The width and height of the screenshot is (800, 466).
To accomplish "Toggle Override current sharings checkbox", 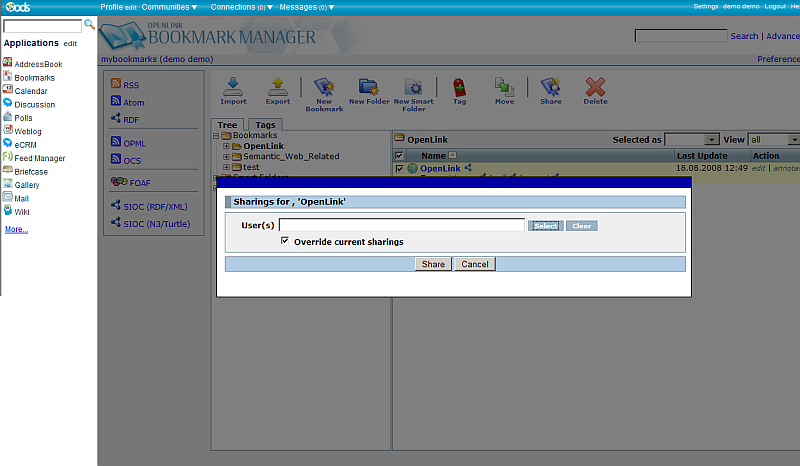I will (x=286, y=241).
